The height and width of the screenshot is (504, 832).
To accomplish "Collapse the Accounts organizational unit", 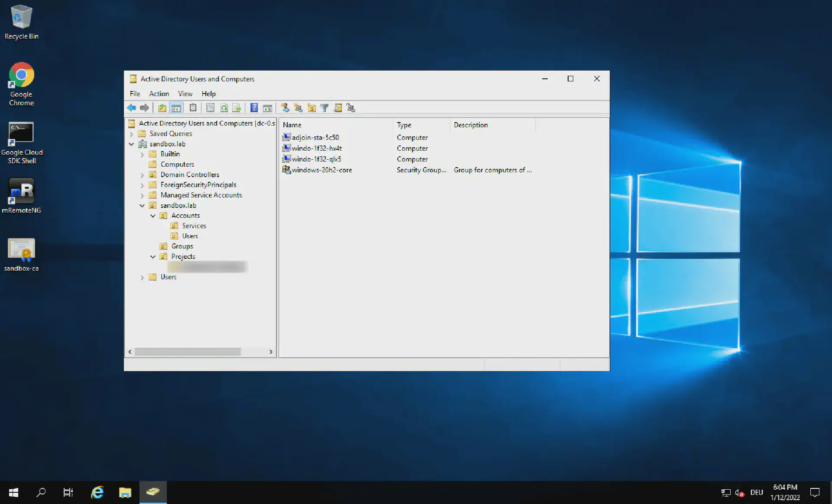I will coord(153,216).
